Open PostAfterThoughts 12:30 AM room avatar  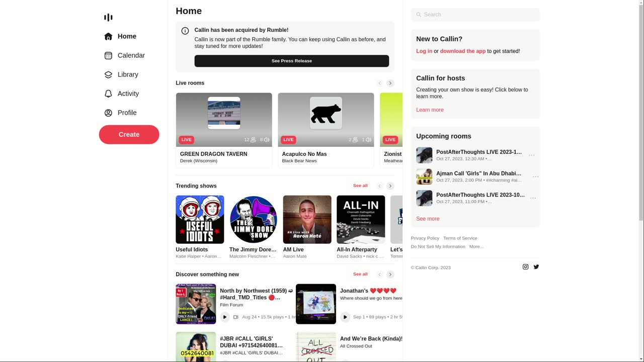point(424,155)
